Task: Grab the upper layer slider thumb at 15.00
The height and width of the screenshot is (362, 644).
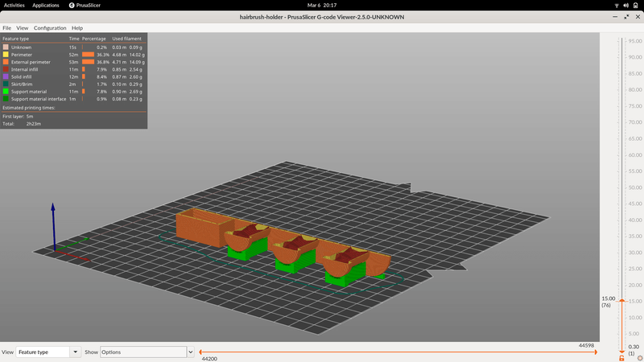Action: point(621,301)
